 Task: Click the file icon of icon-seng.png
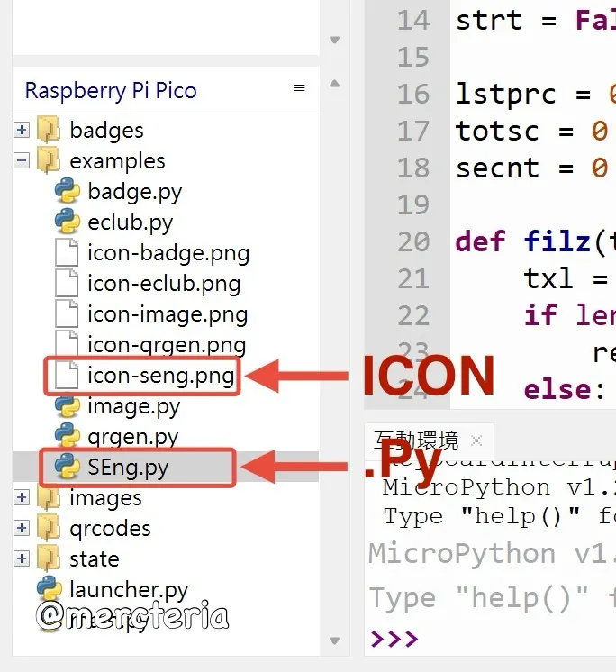tap(67, 375)
